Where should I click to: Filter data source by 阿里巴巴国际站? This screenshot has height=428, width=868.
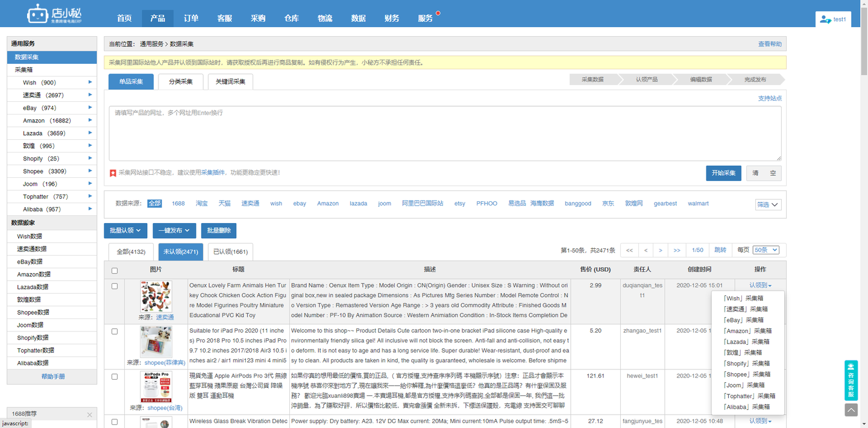pos(423,204)
